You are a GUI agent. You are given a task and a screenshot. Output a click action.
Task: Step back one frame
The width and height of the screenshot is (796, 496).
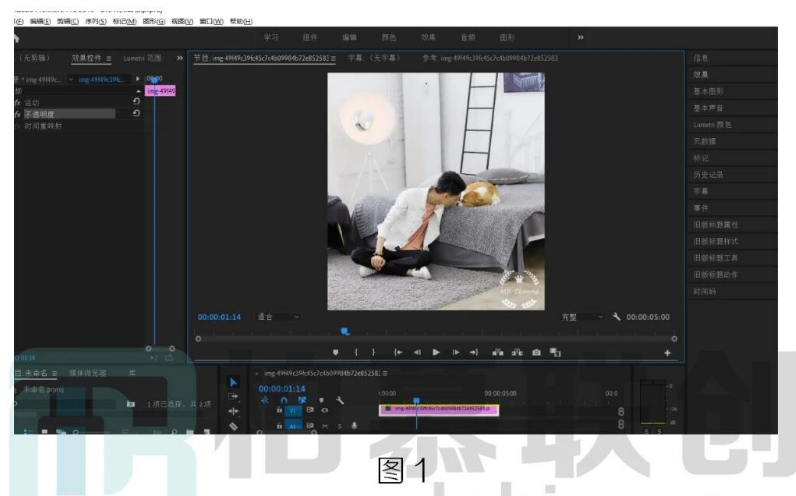pyautogui.click(x=417, y=352)
